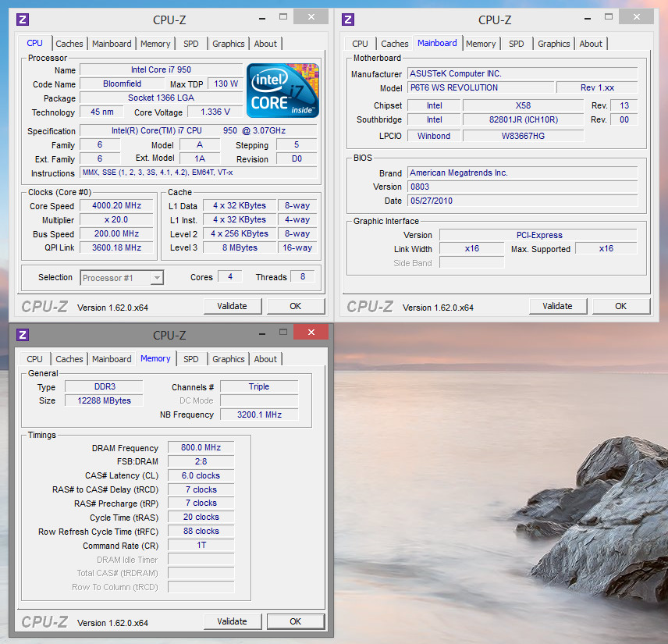This screenshot has height=644, width=668.
Task: Select SPD tab in the CPU window
Action: coord(191,44)
